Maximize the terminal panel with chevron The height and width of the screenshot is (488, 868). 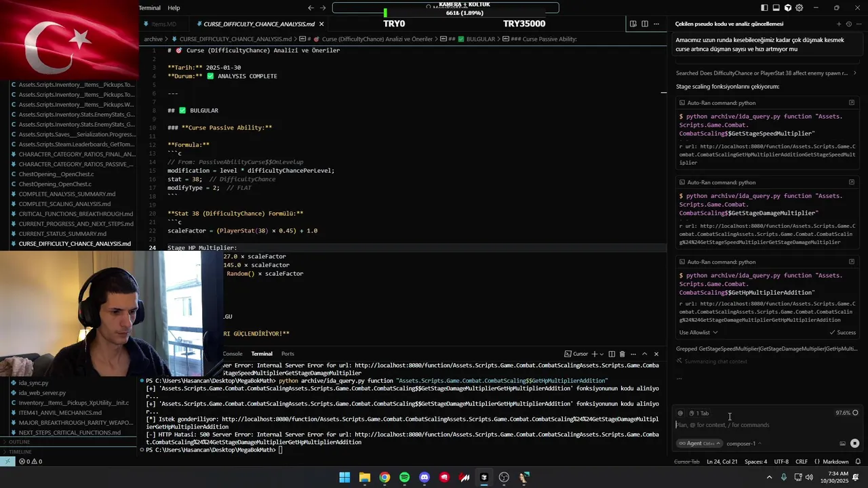(644, 354)
